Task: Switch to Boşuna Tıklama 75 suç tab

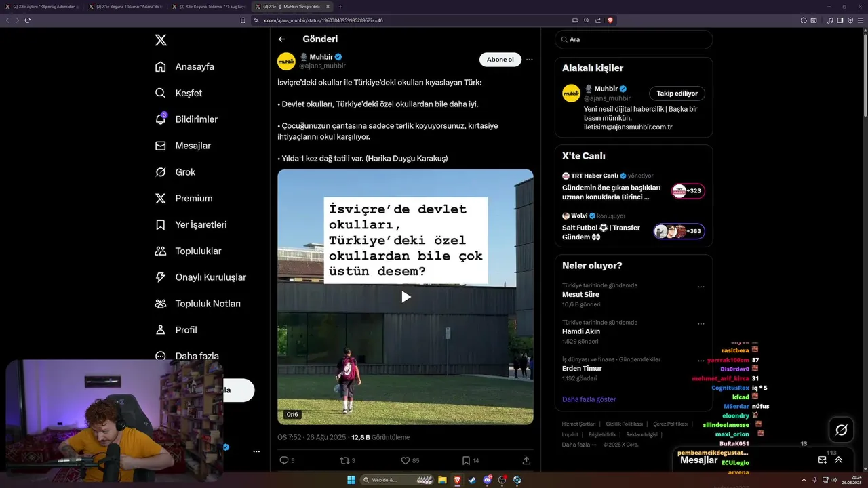Action: (x=209, y=6)
